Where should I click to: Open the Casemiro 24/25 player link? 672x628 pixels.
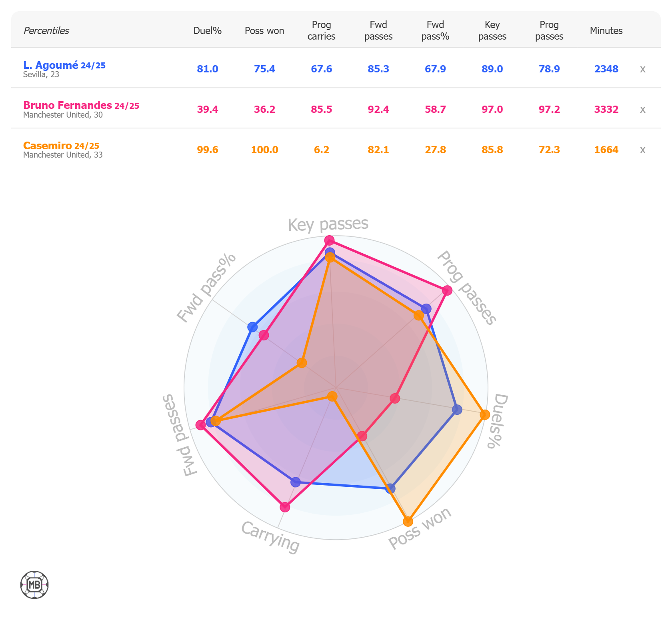(61, 146)
